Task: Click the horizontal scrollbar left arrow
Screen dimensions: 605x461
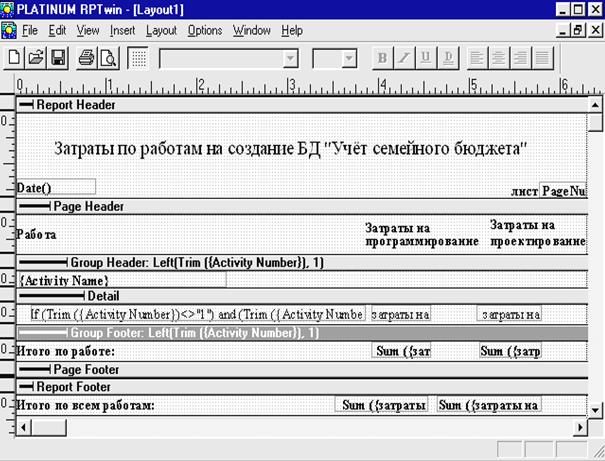Action: coord(24,427)
